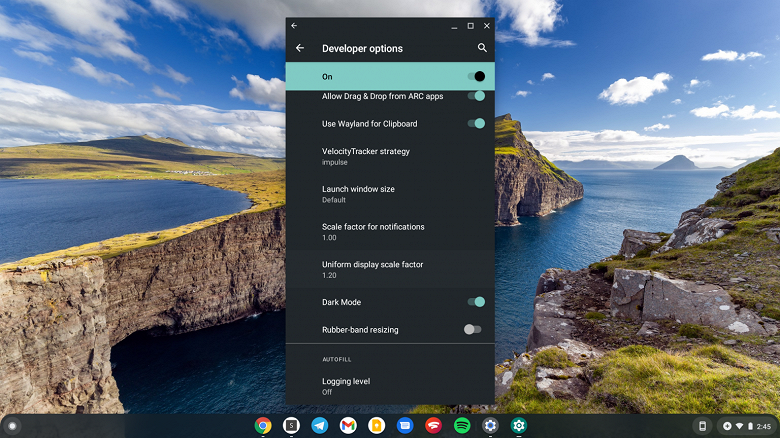This screenshot has height=438, width=780.
Task: Open Gmail from the shelf
Action: click(348, 426)
